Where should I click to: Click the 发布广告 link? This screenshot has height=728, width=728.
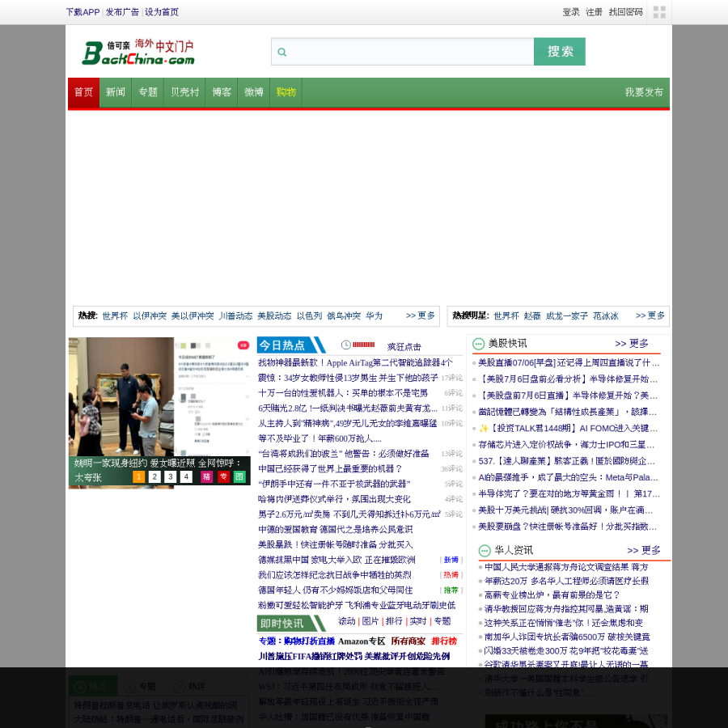click(x=122, y=12)
